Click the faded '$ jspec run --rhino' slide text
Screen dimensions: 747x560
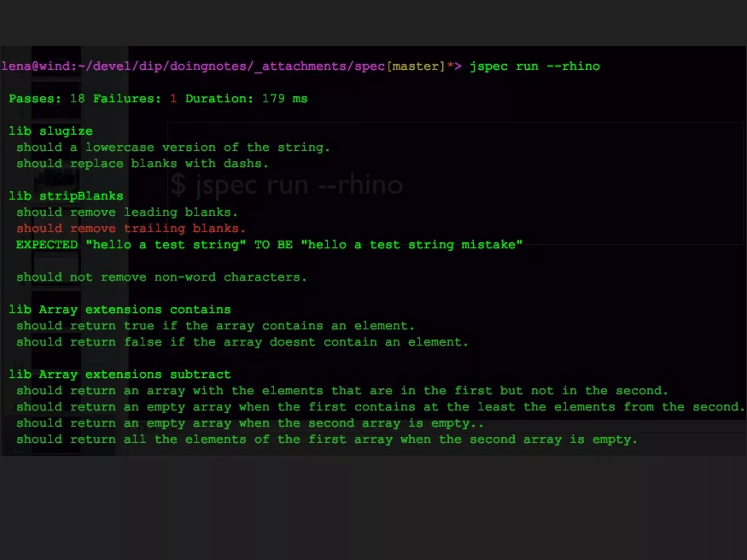[287, 185]
